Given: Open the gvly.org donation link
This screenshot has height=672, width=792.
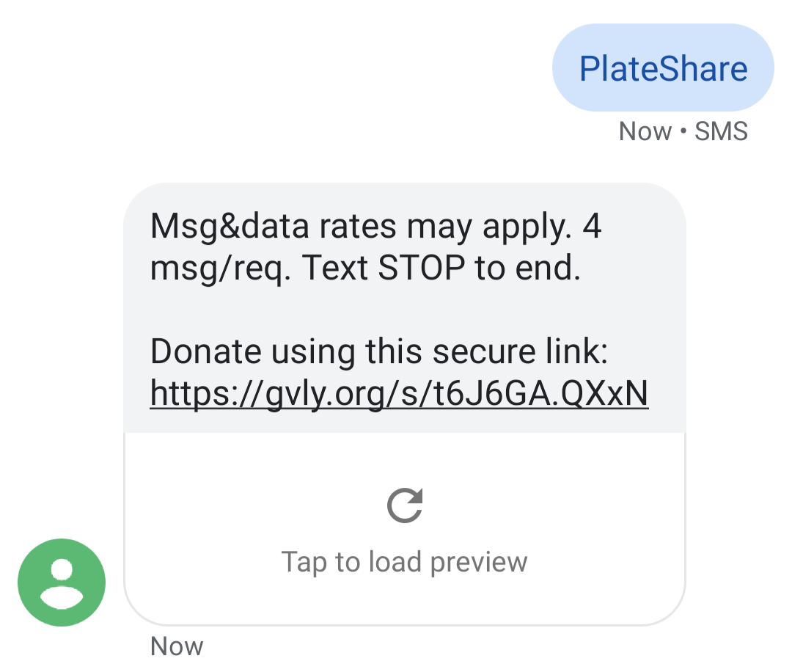Looking at the screenshot, I should point(399,393).
